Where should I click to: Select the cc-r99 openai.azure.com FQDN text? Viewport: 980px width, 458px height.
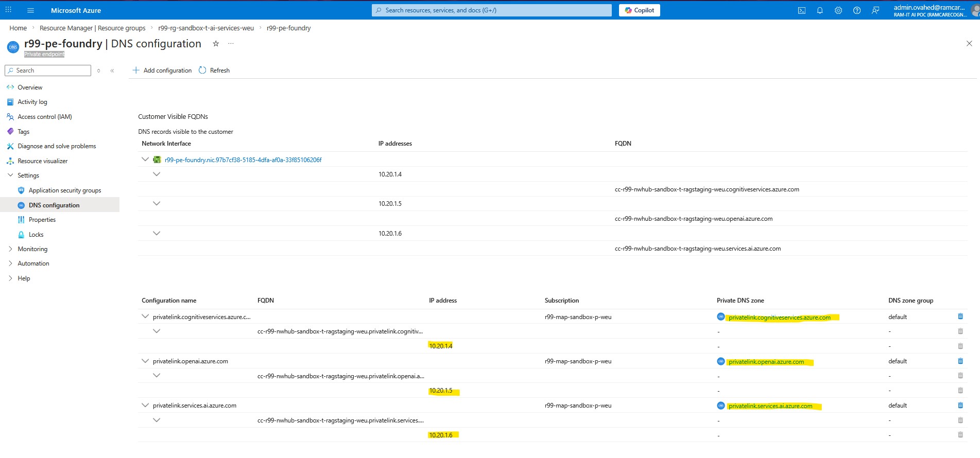click(x=694, y=219)
